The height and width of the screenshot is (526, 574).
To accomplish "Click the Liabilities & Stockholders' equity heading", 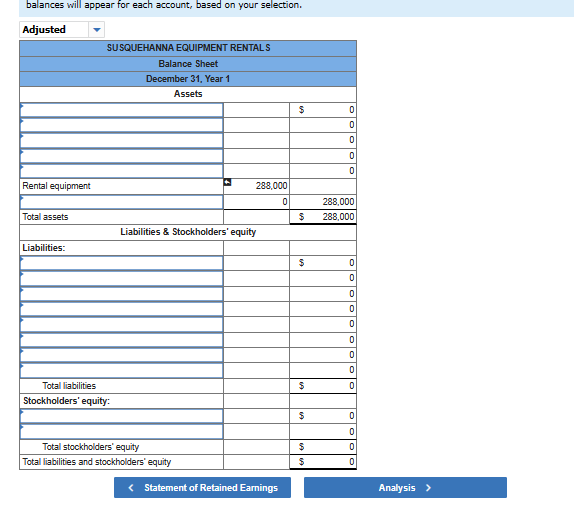I will 188,232.
